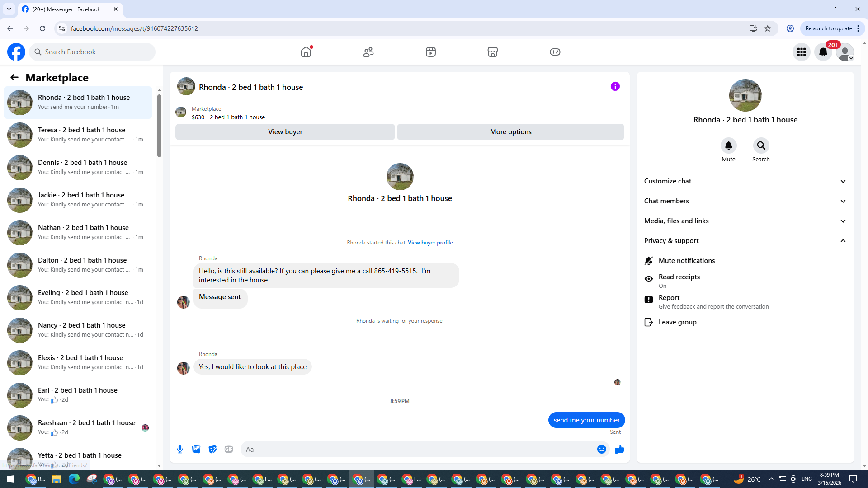Open Dennis conversation in list
The image size is (868, 488).
[78, 167]
